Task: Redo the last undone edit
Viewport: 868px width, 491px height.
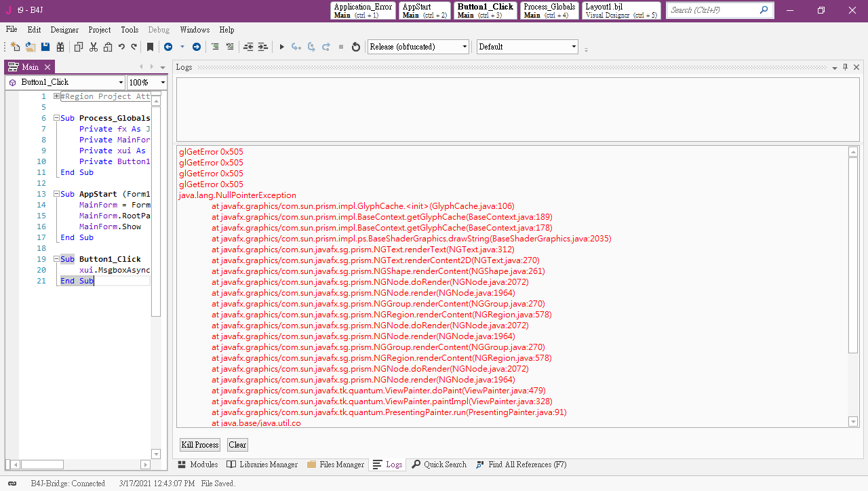Action: pyautogui.click(x=134, y=47)
